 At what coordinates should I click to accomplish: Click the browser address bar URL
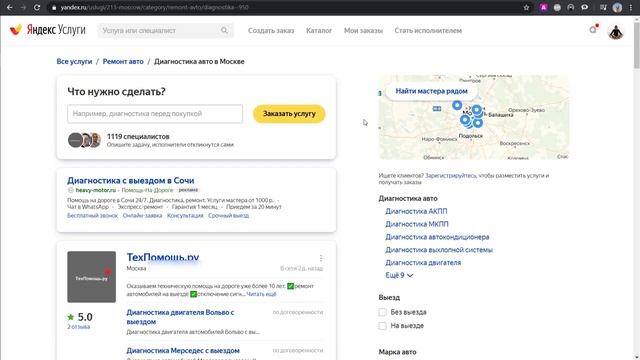point(154,7)
